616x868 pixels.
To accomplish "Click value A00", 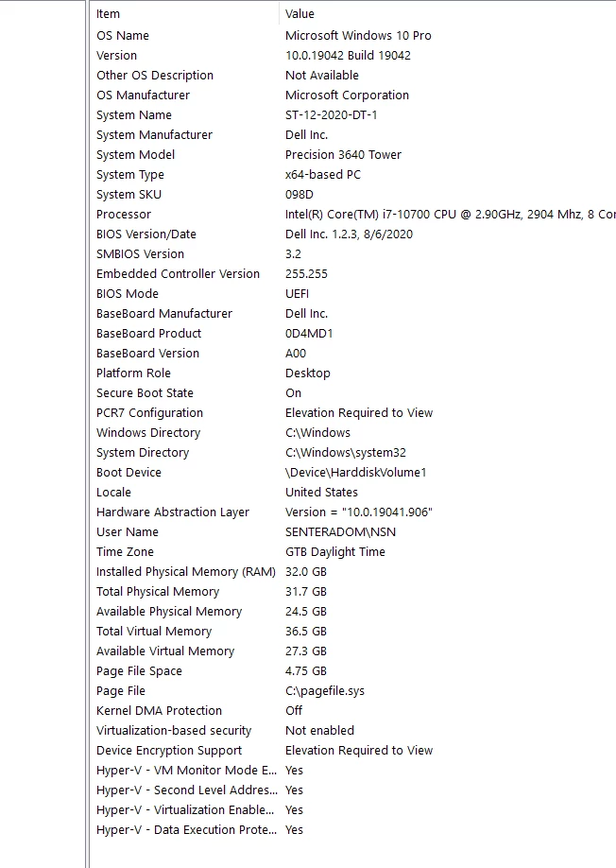I will click(296, 354).
